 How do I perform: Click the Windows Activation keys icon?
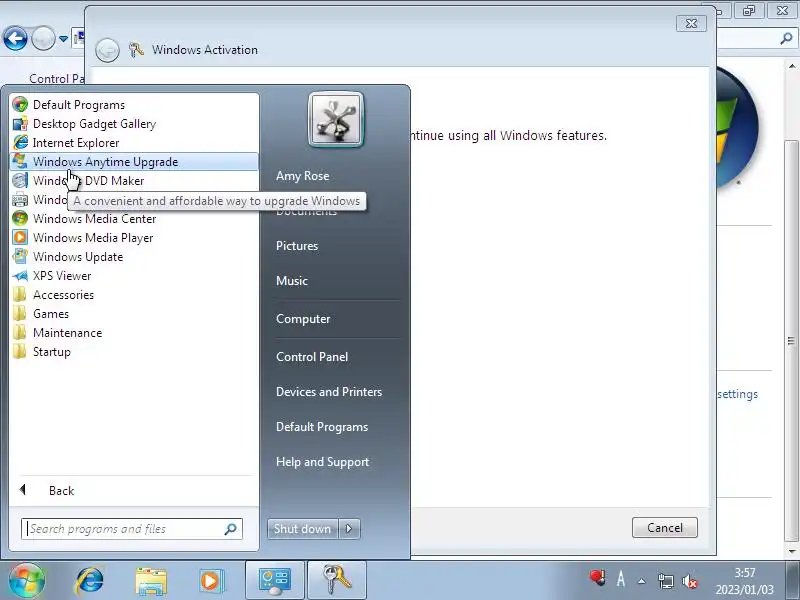[136, 49]
